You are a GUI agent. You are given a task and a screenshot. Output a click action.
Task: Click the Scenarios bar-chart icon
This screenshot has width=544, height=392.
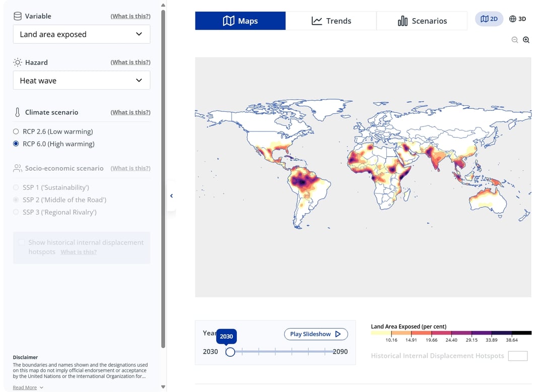click(403, 21)
